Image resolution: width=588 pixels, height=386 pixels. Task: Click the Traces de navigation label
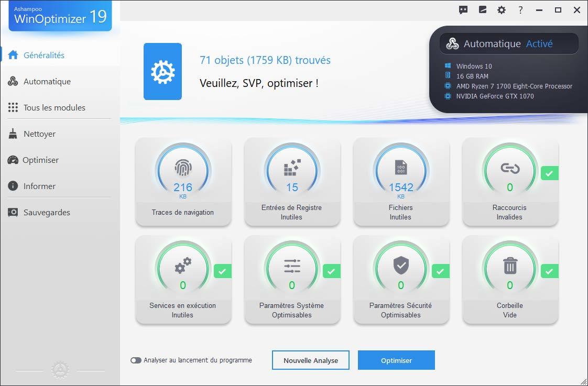(x=182, y=212)
